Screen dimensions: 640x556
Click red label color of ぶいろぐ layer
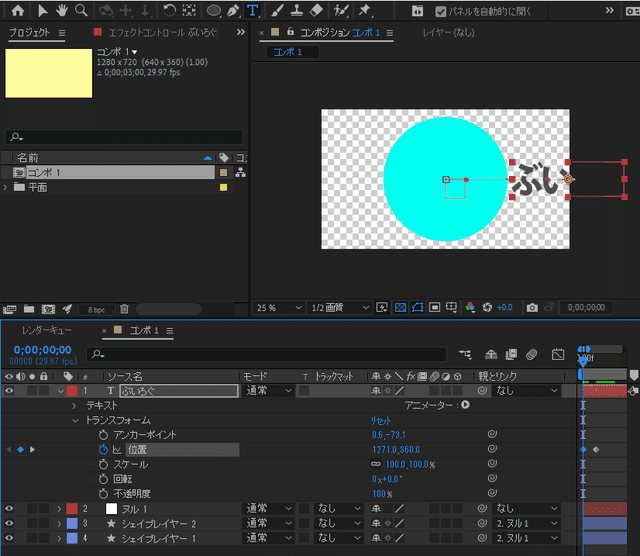[72, 391]
